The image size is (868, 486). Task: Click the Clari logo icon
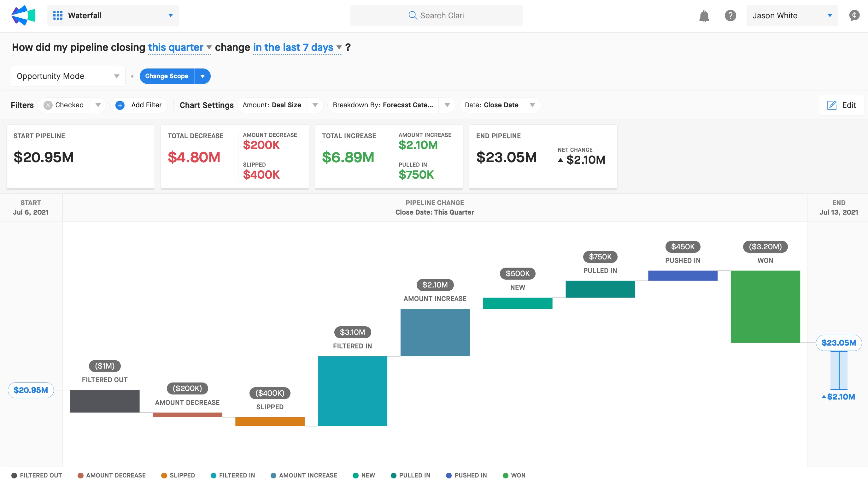[x=23, y=15]
